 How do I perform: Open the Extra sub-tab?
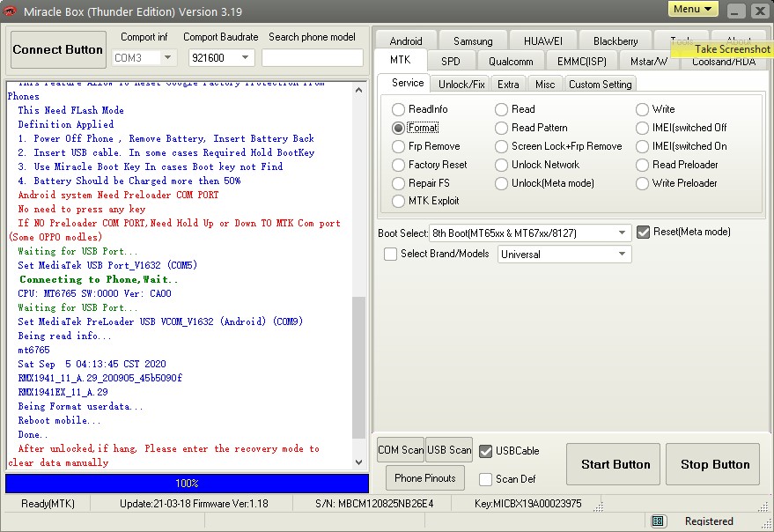508,84
